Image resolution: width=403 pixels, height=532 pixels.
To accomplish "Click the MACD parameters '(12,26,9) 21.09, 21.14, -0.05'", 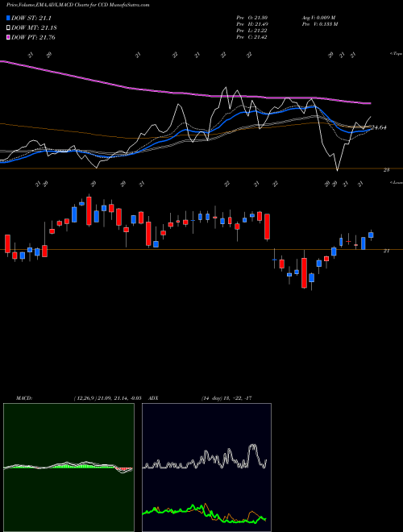I will (x=107, y=398).
